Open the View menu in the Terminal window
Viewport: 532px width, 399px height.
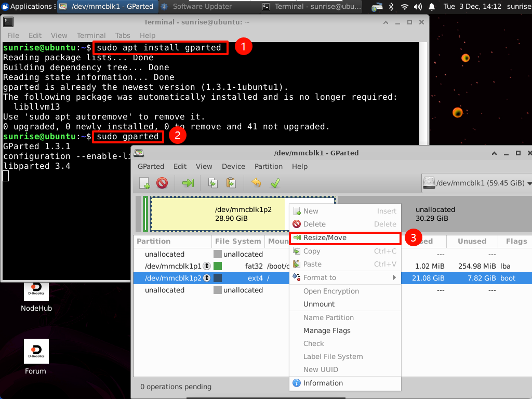59,36
